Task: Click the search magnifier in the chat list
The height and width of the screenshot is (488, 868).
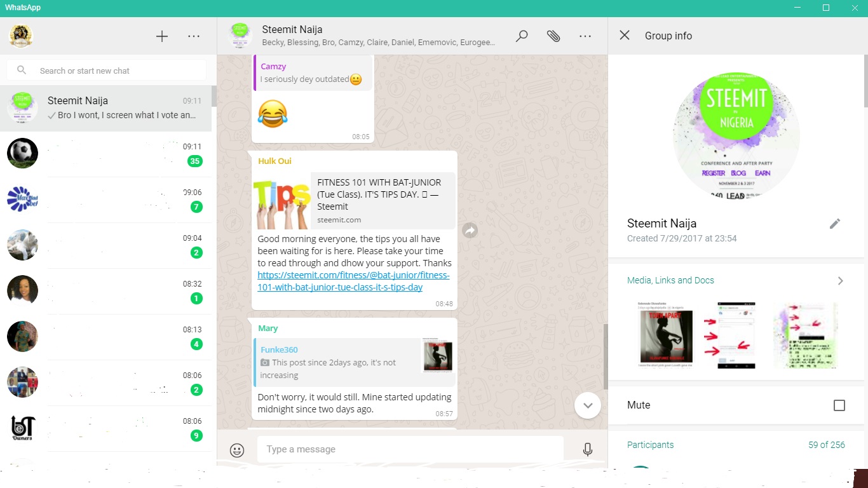Action: tap(22, 71)
